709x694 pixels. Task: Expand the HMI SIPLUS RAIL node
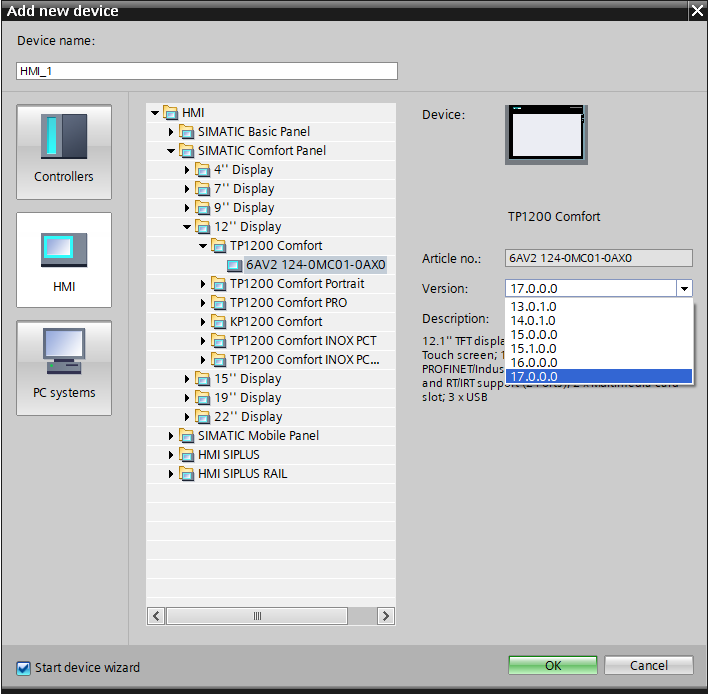pyautogui.click(x=171, y=473)
